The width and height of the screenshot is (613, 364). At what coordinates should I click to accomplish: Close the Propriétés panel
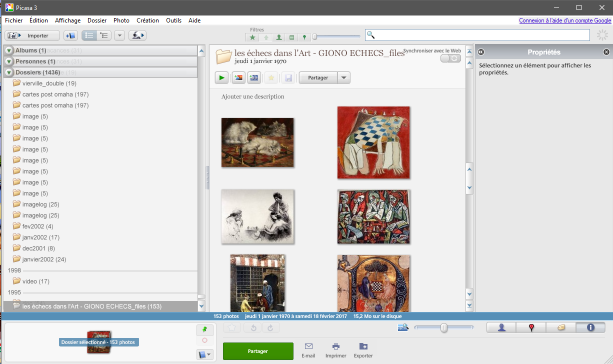coord(606,52)
